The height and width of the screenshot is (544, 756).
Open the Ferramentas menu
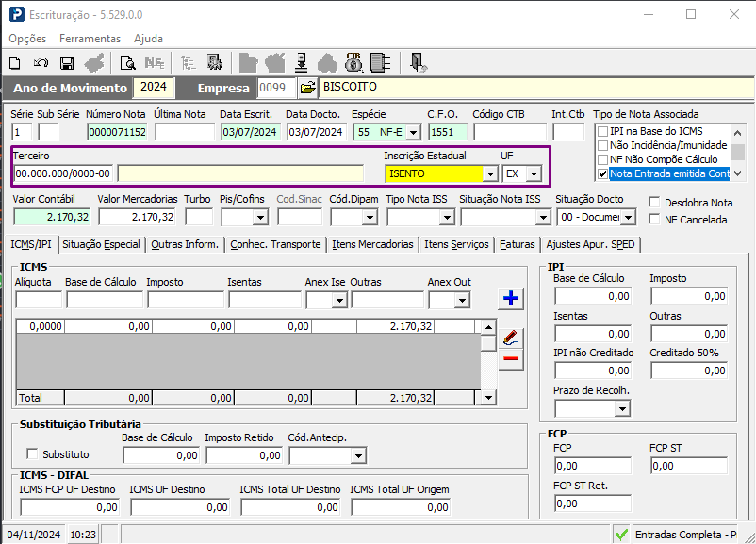[90, 39]
